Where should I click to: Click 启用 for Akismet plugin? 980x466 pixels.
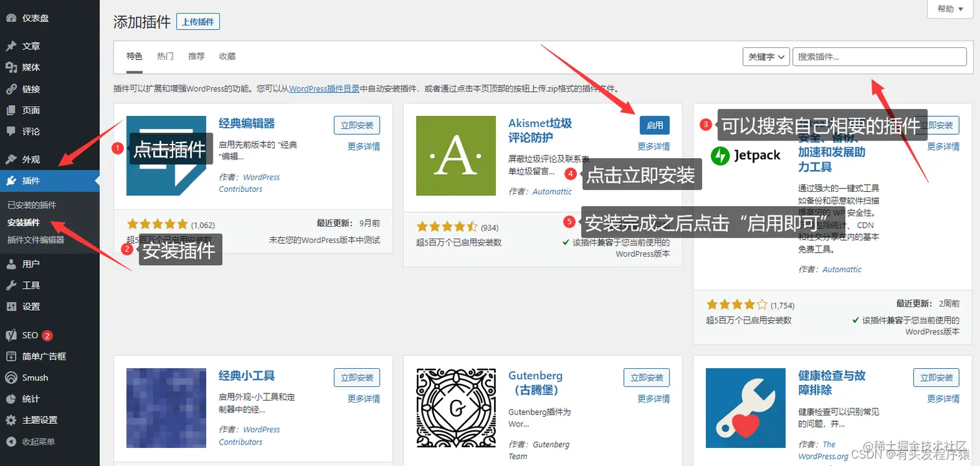[655, 125]
